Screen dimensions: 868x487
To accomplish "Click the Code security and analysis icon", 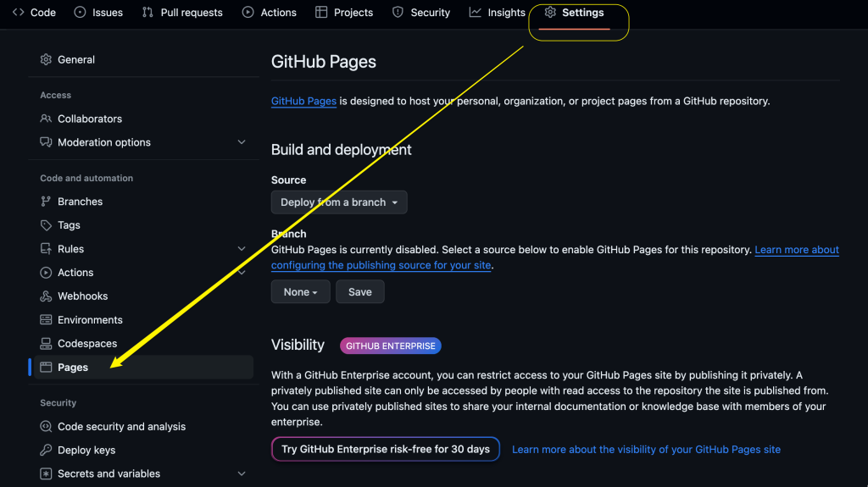I will 46,426.
